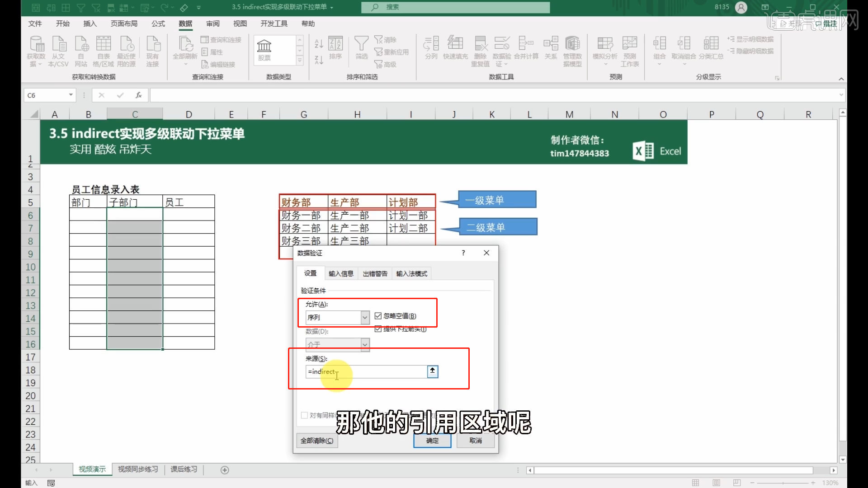Screen dimensions: 868x488
Task: Select column header D
Action: tap(189, 114)
